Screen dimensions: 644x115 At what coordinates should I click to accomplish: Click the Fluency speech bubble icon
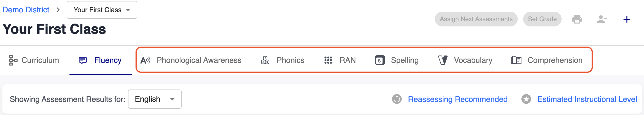tap(83, 60)
